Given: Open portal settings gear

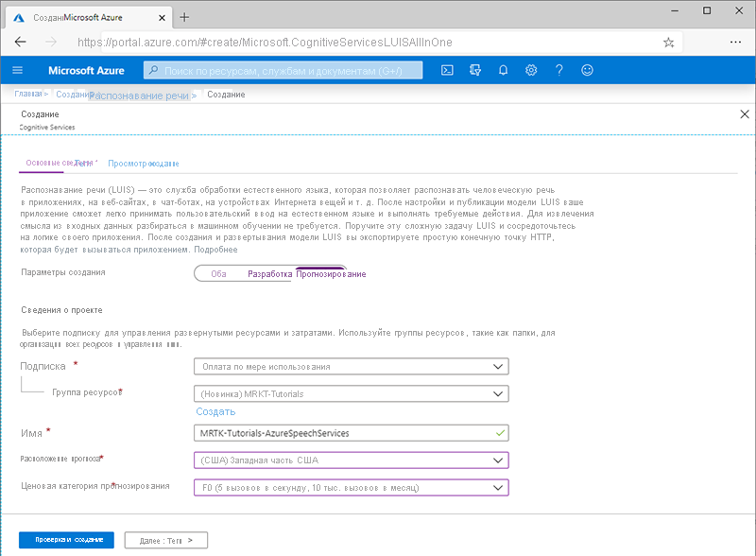Looking at the screenshot, I should pyautogui.click(x=531, y=71).
